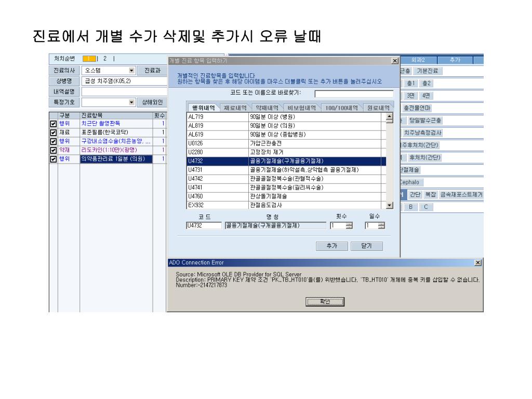Viewport: 532px width, 399px height.
Task: Click the 4면 button
Action: pos(426,96)
